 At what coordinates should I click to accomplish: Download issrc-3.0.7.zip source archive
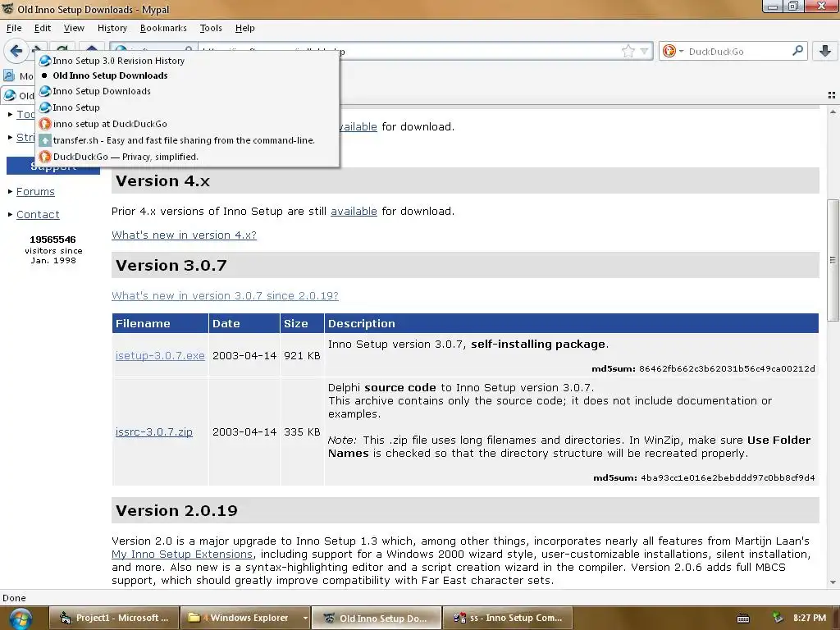tap(153, 431)
